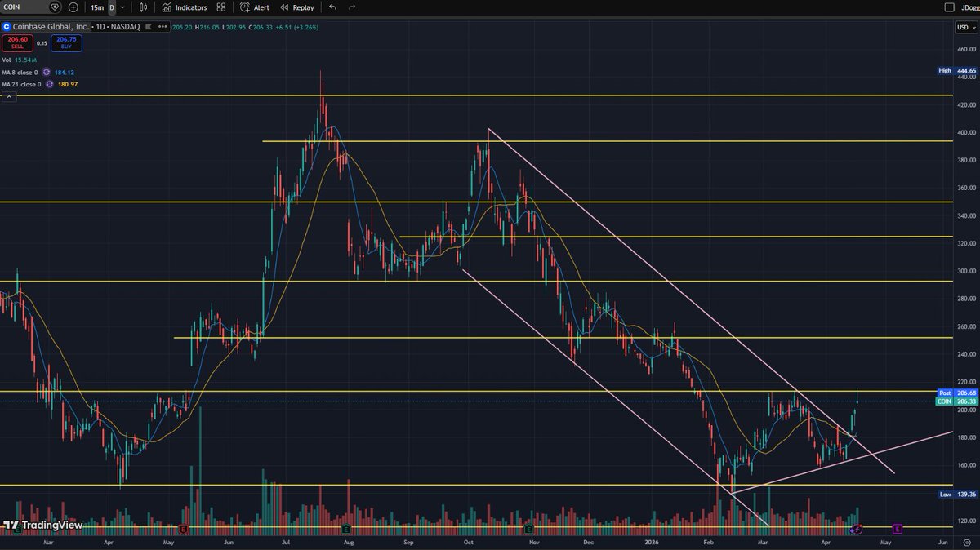Select the 15m timeframe
The width and height of the screenshot is (980, 550).
97,7
